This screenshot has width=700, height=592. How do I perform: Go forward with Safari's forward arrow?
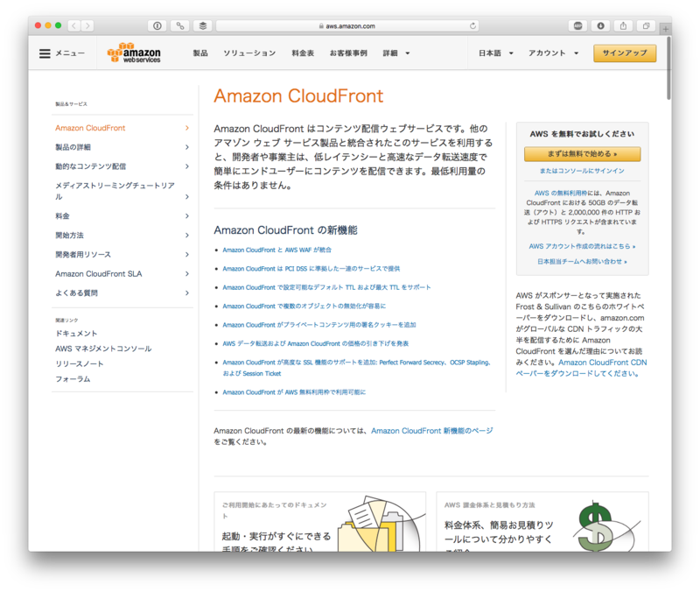tap(87, 26)
